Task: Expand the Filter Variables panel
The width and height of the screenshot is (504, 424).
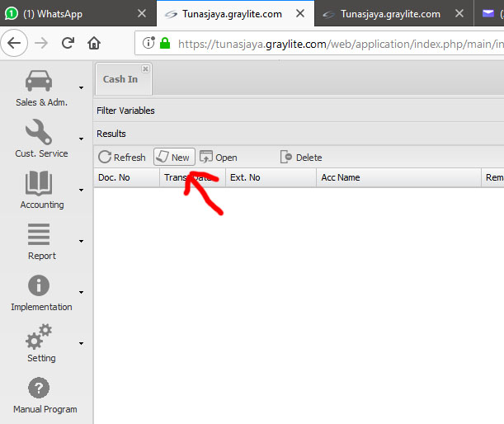Action: (125, 111)
